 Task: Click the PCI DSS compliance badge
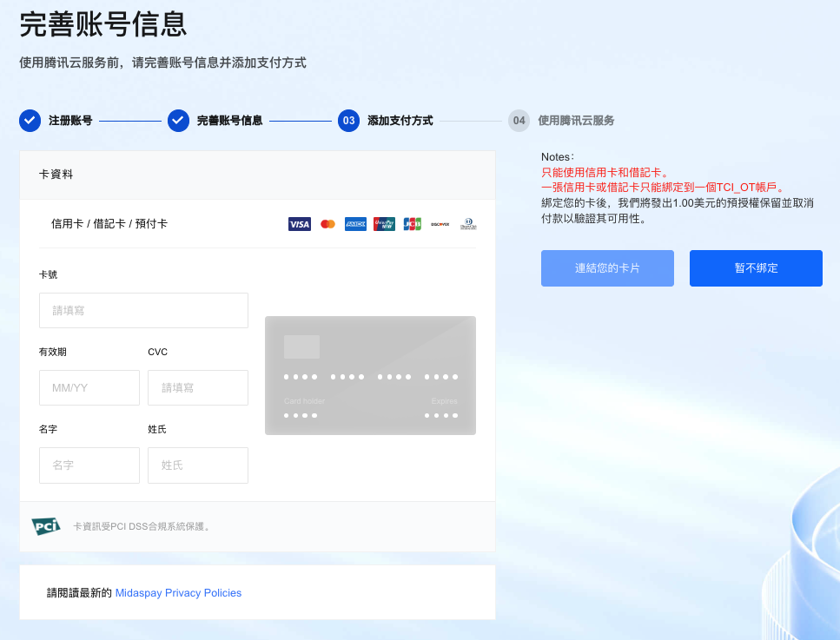click(46, 526)
